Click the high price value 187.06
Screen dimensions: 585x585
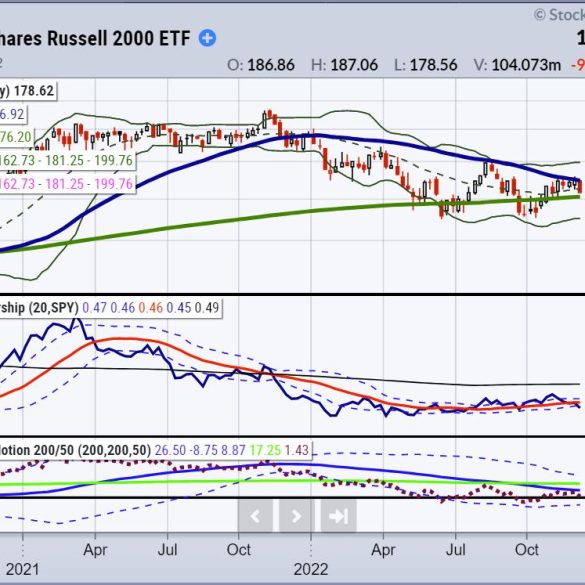click(x=354, y=65)
